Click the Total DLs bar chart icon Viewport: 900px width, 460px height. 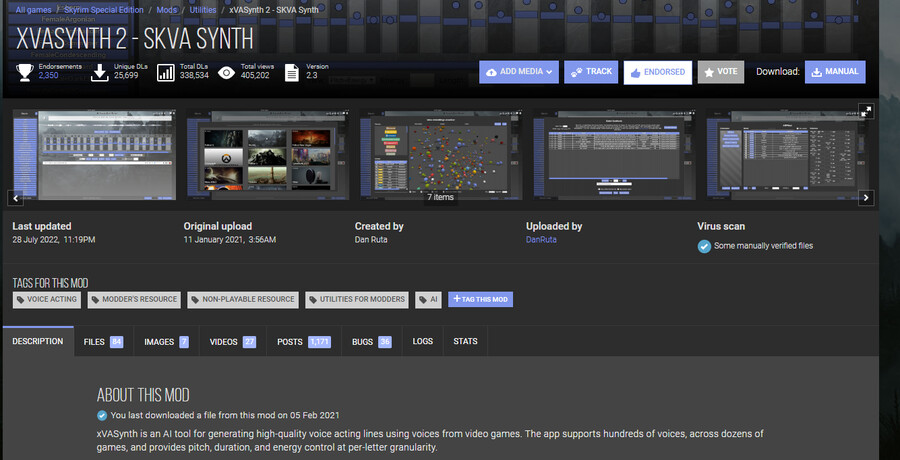point(166,71)
